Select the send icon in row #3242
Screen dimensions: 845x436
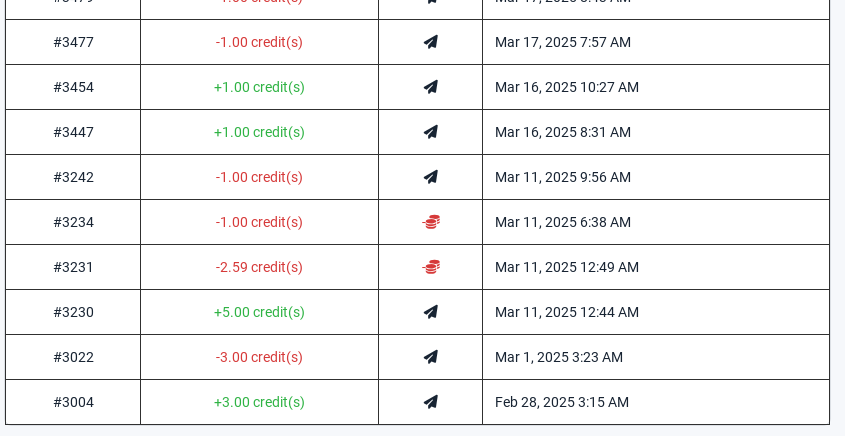pos(431,177)
